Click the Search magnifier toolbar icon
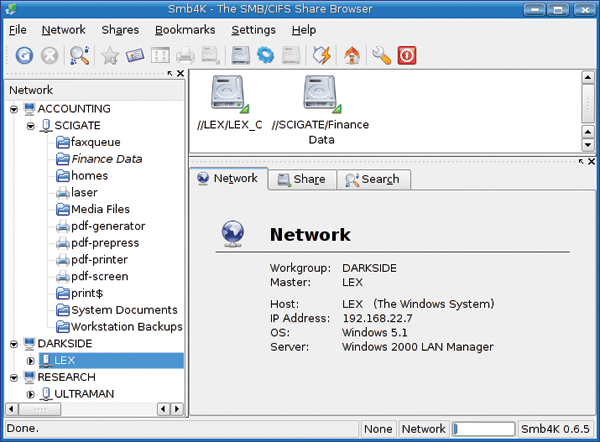 pyautogui.click(x=80, y=56)
